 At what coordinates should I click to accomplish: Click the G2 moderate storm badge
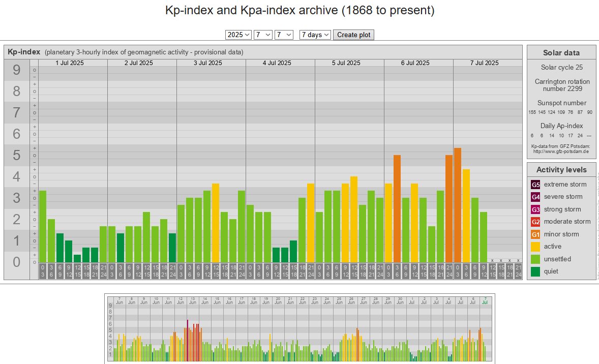tap(535, 222)
